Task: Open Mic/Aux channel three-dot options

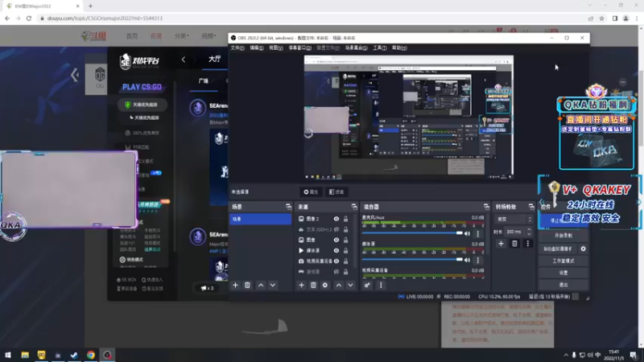Action: pos(477,233)
